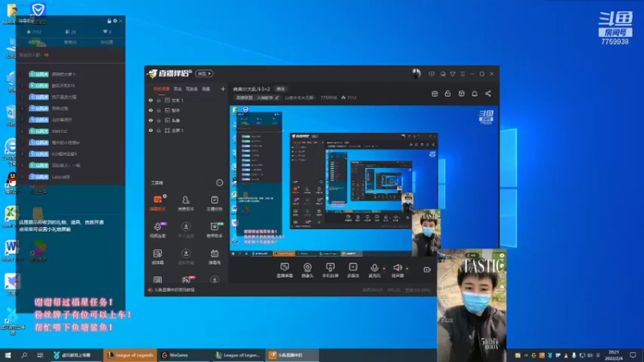This screenshot has height=362, width=644.
Task: Toggle lock on the third source layer
Action: pyautogui.click(x=159, y=120)
